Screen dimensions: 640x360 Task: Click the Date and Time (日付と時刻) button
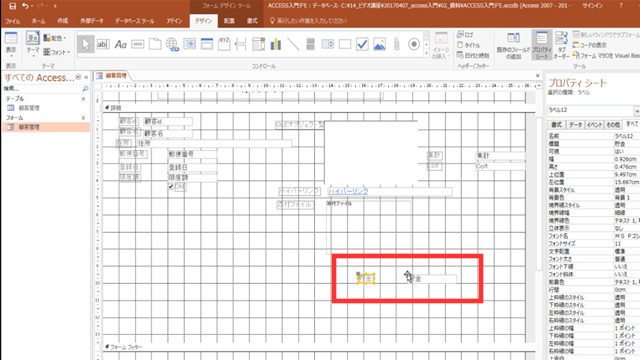pos(473,55)
